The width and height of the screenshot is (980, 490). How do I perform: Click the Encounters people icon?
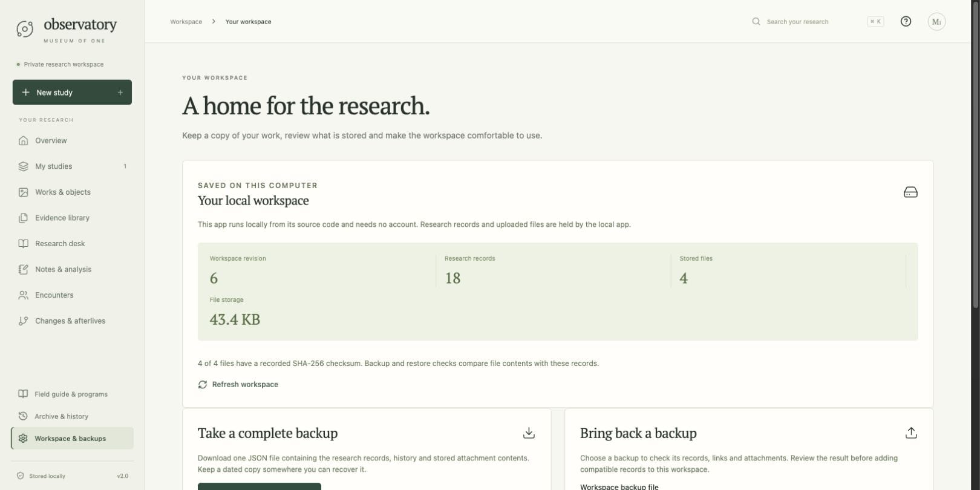tap(23, 295)
